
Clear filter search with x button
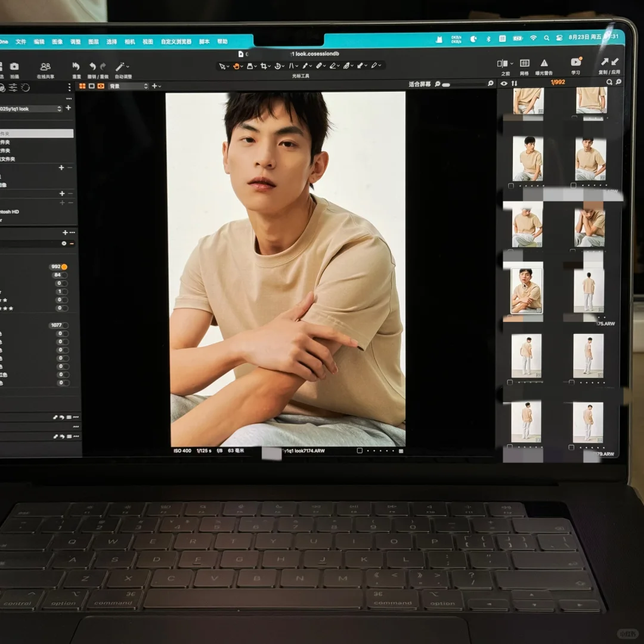64,243
